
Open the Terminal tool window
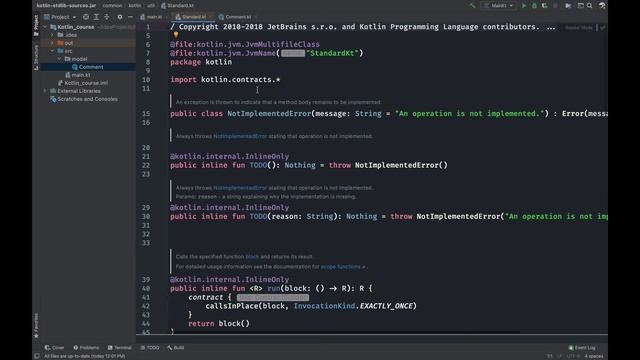click(120, 348)
